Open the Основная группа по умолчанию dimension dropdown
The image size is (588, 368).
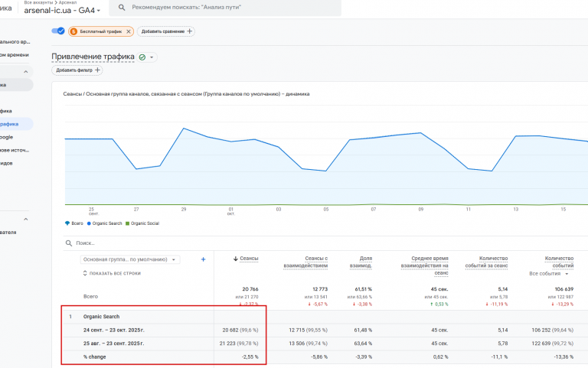129,259
